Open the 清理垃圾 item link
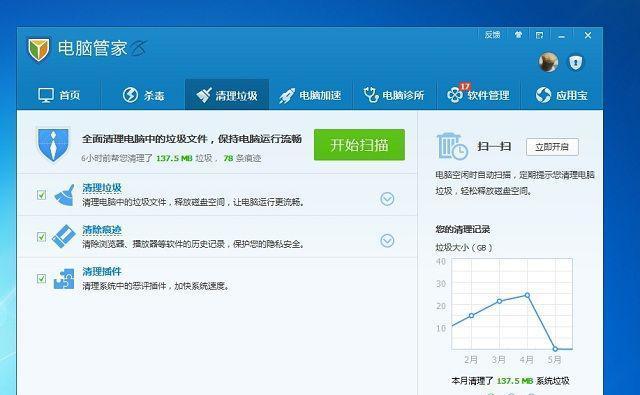This screenshot has width=640, height=395. pyautogui.click(x=102, y=188)
